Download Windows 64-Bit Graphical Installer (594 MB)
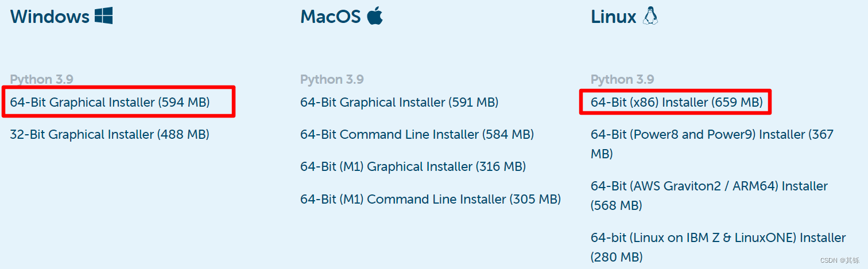This screenshot has width=868, height=269. (x=110, y=103)
